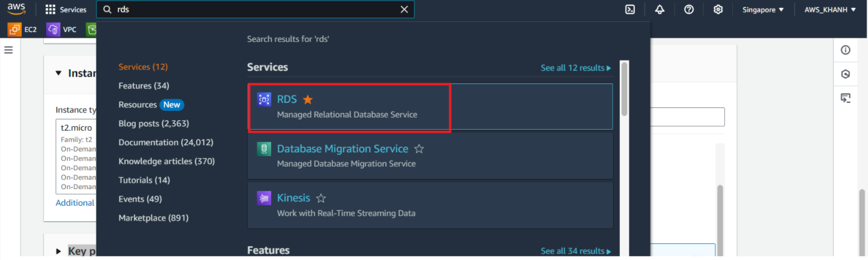See all 34 feature results

pos(576,251)
